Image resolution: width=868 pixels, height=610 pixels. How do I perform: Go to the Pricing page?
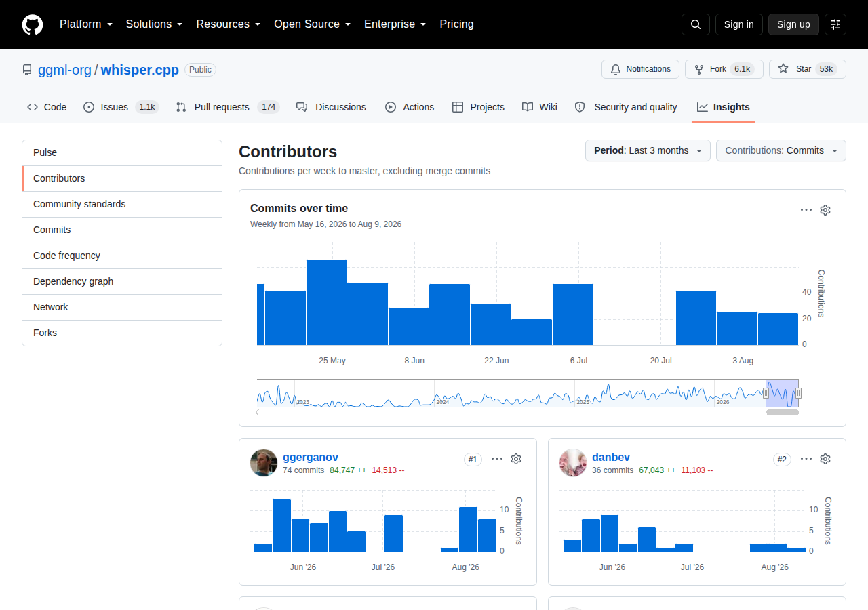click(x=457, y=24)
